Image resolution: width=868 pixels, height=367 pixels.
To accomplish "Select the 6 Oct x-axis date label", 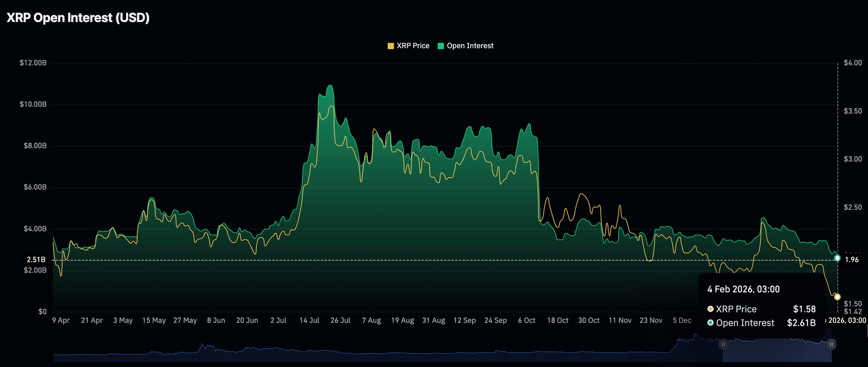I will (526, 321).
